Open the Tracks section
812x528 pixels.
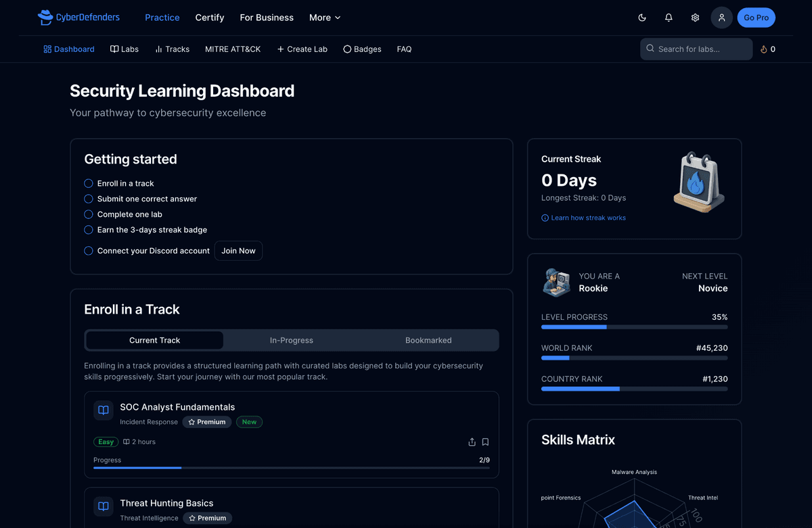coord(172,49)
